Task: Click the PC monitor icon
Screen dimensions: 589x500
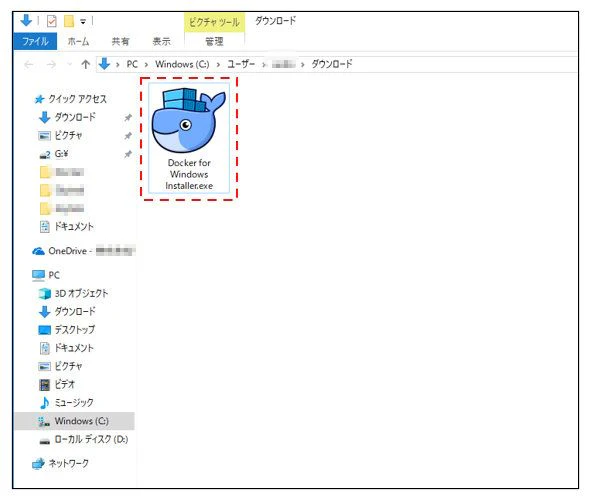Action: [38, 275]
